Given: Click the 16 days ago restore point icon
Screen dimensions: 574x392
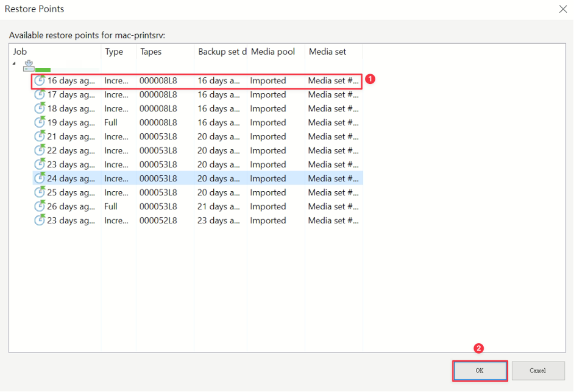Looking at the screenshot, I should point(40,80).
